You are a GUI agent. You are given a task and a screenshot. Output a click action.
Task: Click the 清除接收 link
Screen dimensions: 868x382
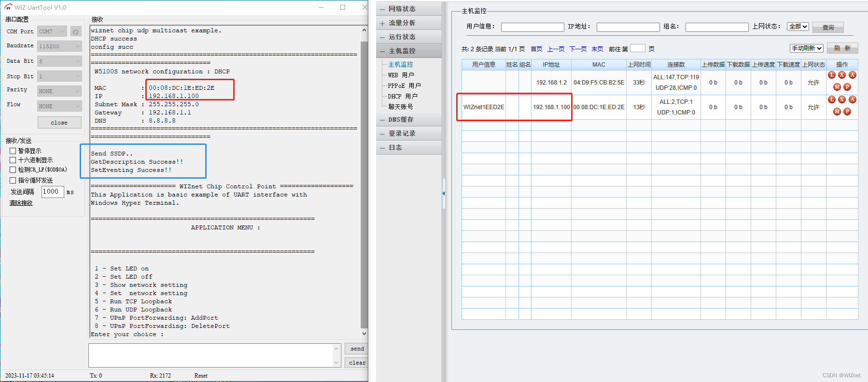tap(21, 203)
